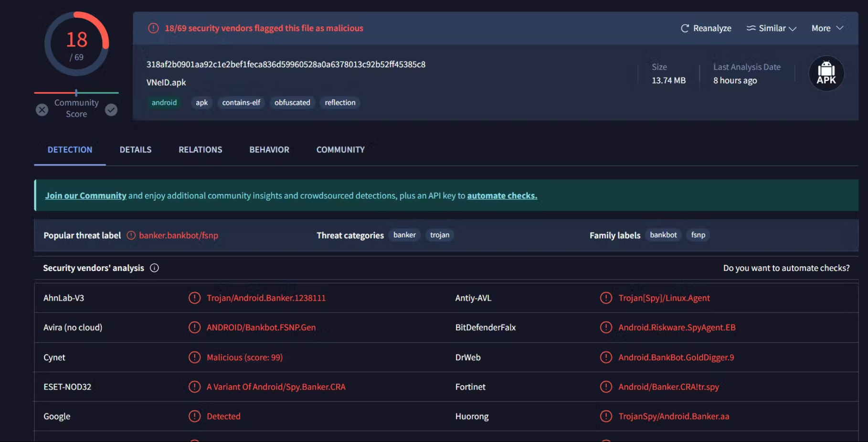Vote negative with community X icon
Image resolution: width=868 pixels, height=442 pixels.
click(x=42, y=110)
